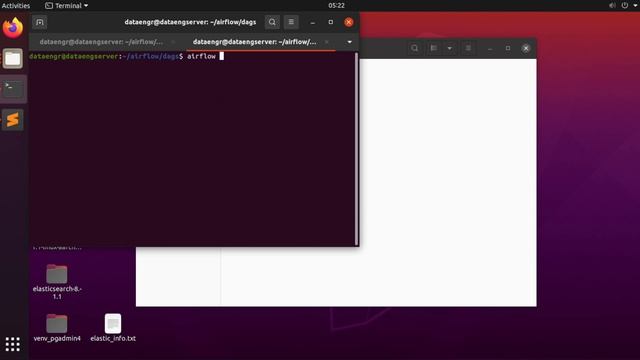Click the volume icon in system tray
Viewport: 640px width, 360px height.
(x=612, y=5)
